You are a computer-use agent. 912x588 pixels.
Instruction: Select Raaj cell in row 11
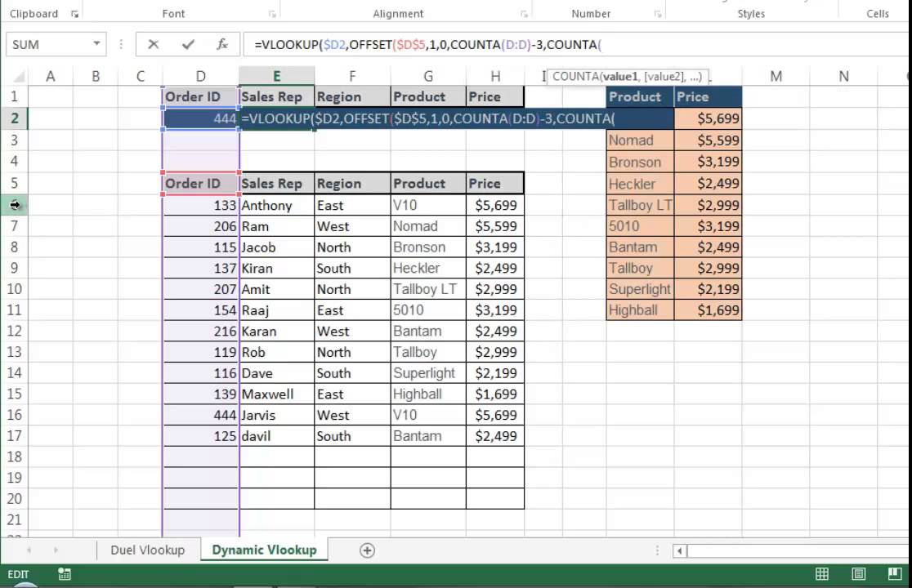coord(277,310)
